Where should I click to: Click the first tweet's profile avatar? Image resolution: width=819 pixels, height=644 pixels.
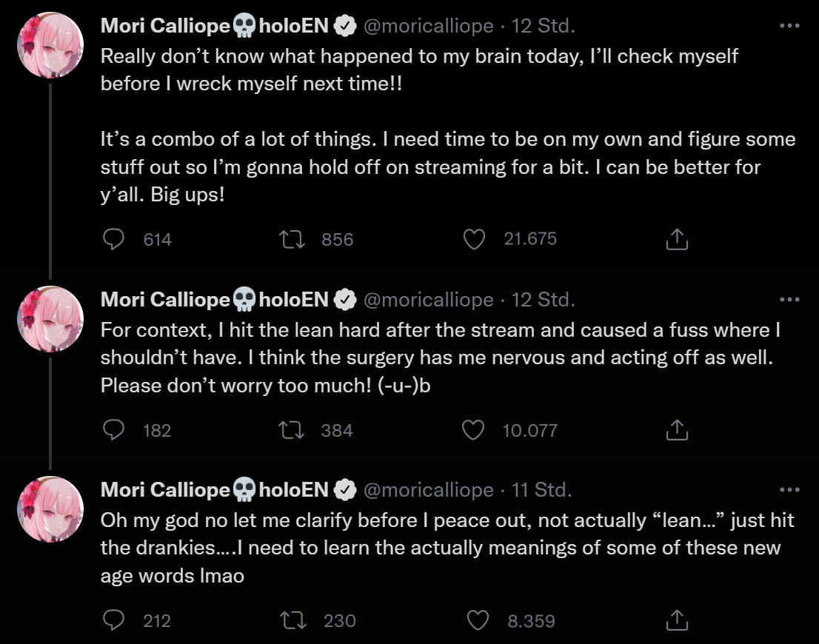click(50, 45)
